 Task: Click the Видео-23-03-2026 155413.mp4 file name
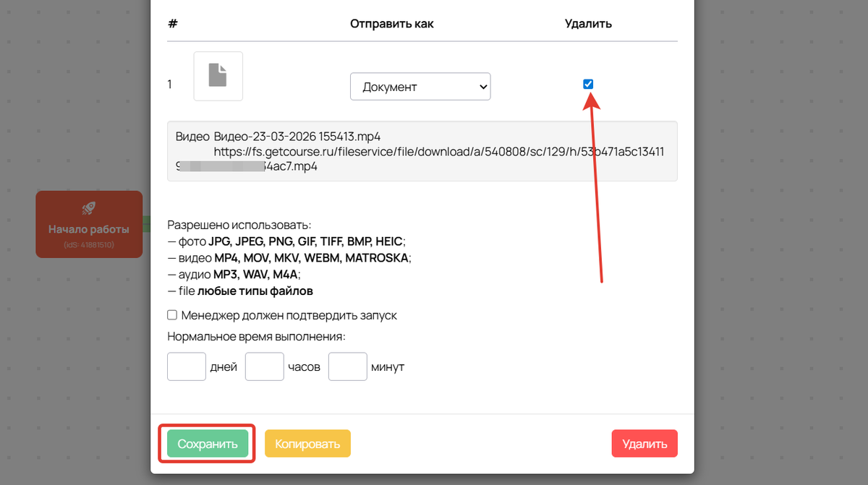(x=297, y=137)
